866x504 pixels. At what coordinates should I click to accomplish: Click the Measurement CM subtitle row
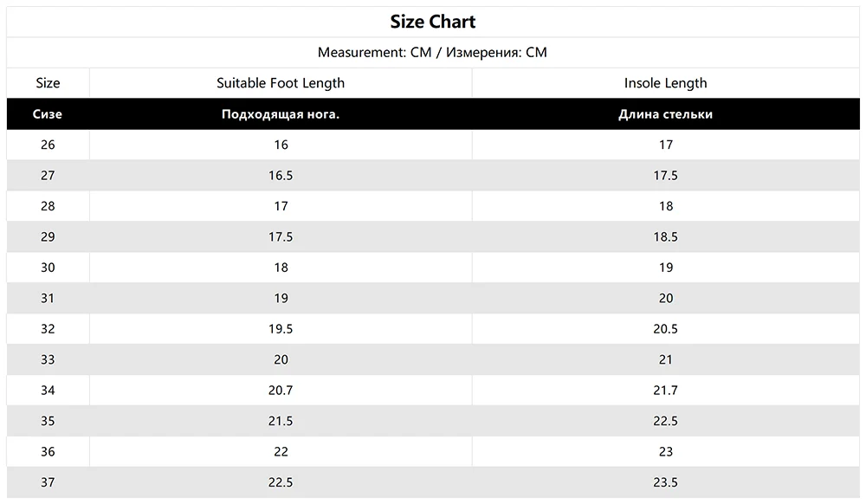[432, 53]
